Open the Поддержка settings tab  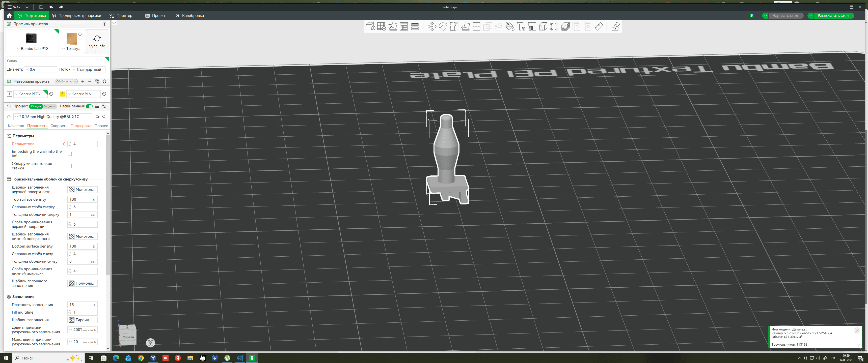point(81,126)
